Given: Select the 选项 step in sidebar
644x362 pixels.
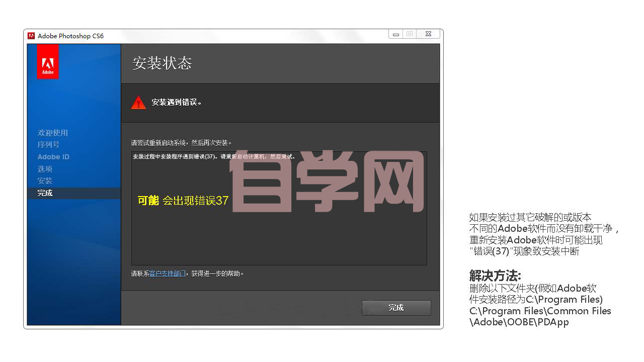Looking at the screenshot, I should tap(45, 169).
